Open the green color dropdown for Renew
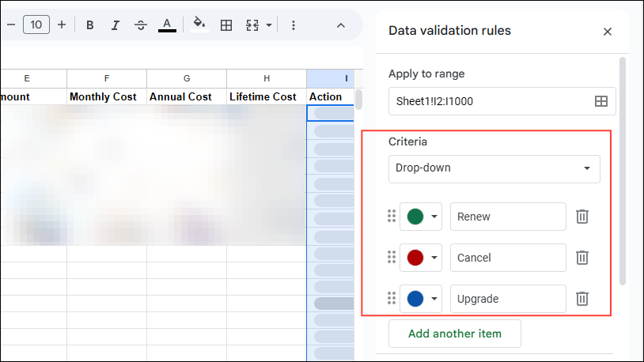This screenshot has width=644, height=362. pyautogui.click(x=421, y=217)
